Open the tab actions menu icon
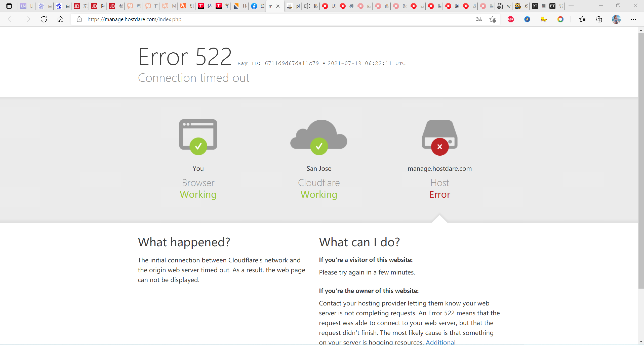 9,6
